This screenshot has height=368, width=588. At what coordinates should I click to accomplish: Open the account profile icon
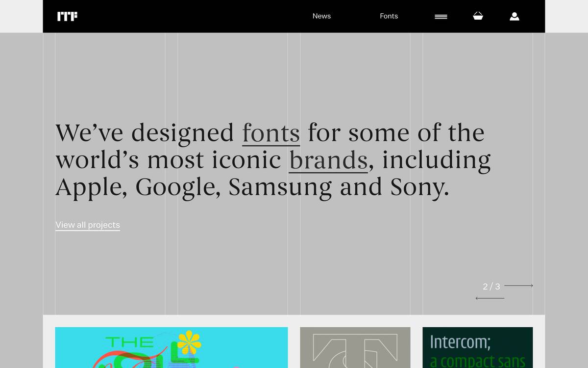pyautogui.click(x=514, y=16)
